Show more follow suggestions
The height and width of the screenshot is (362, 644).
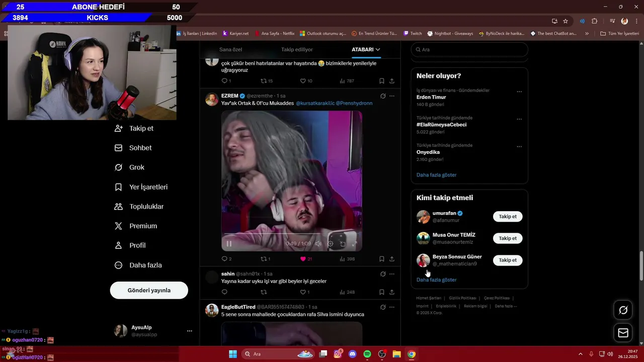(x=436, y=280)
